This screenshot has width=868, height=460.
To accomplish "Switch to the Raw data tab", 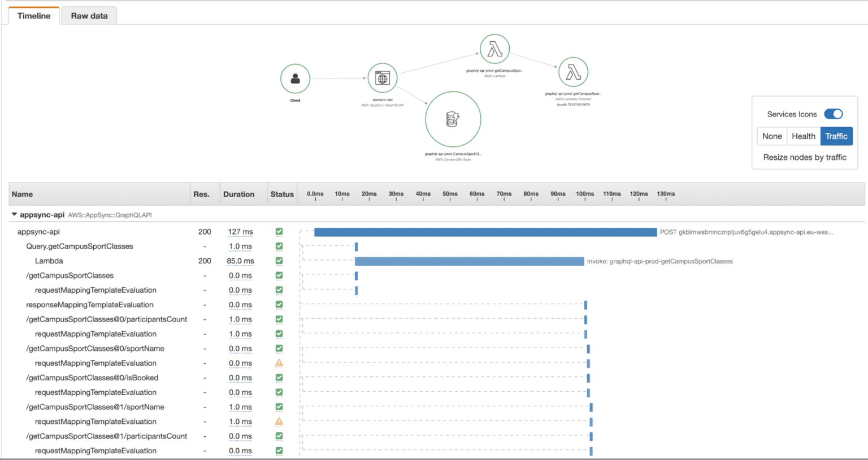I will [x=89, y=15].
